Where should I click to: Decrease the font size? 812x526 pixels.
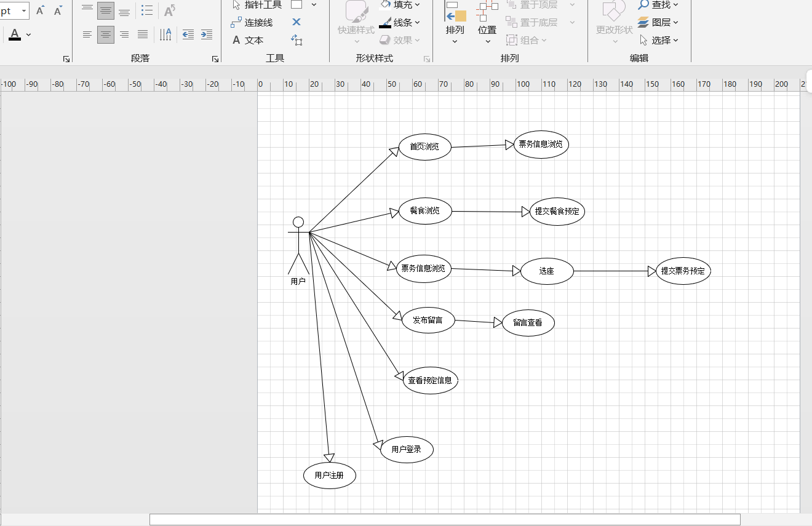[58, 10]
